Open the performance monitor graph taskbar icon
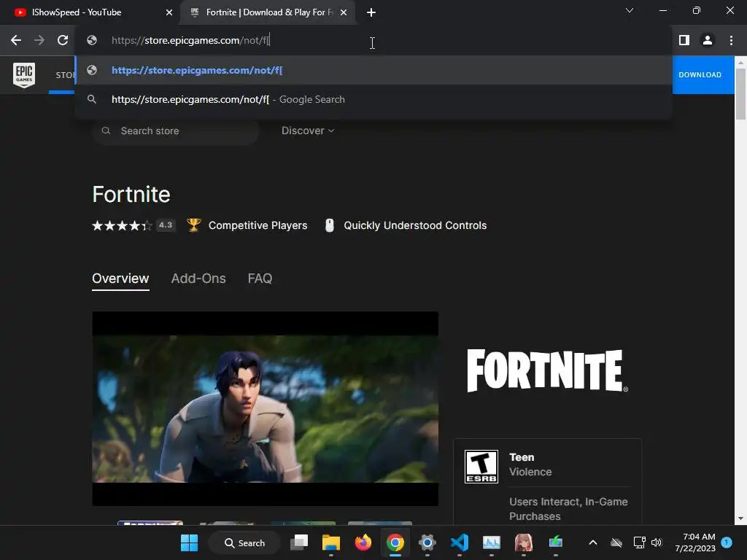 tap(491, 542)
